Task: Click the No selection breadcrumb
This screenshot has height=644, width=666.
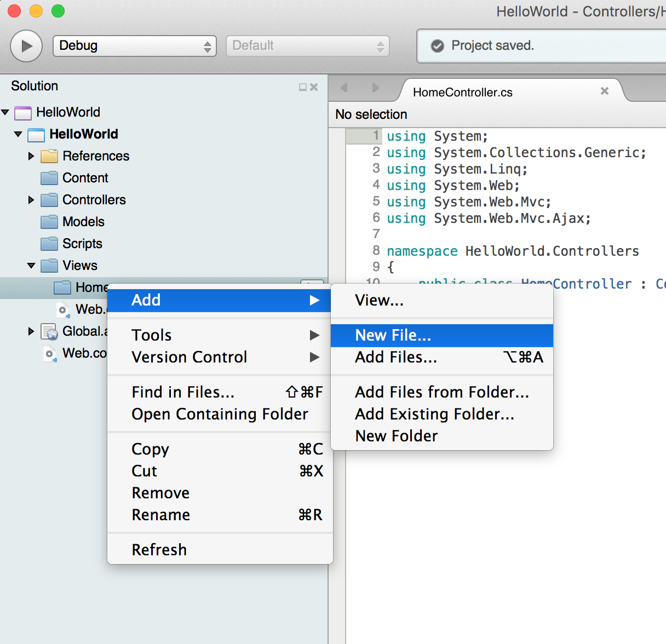Action: (371, 114)
